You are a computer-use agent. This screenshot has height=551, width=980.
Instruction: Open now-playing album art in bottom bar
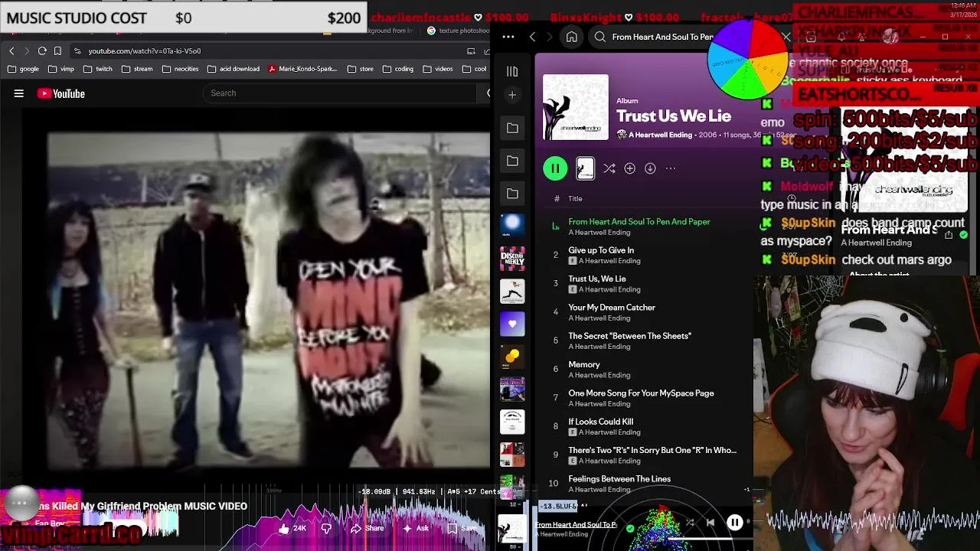point(512,529)
